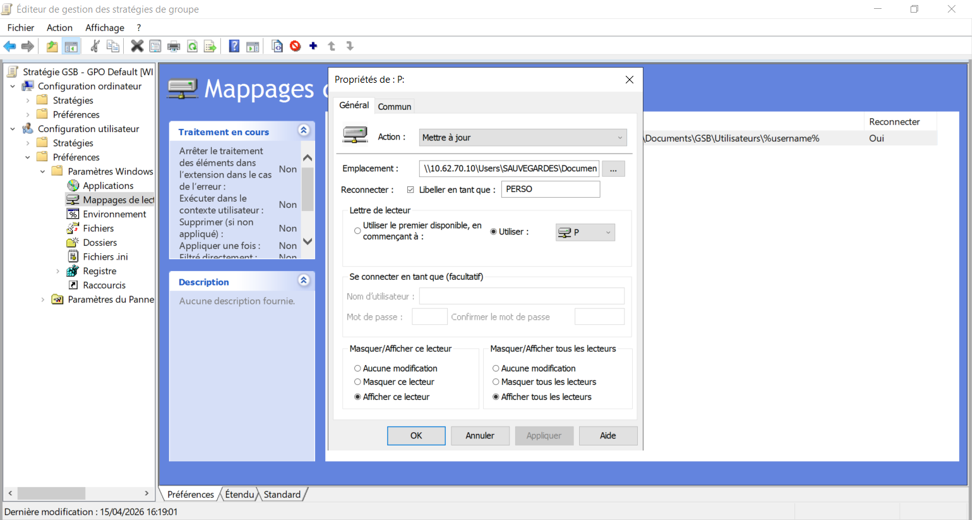Viewport: 980px width, 520px height.
Task: Click the red disable item icon
Action: tap(295, 46)
